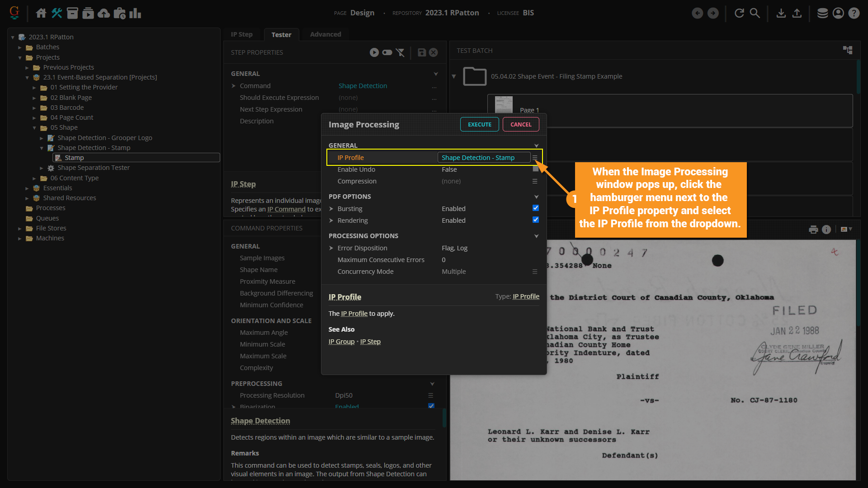Open the Design tools wrench icon
868x488 pixels.
click(x=57, y=13)
